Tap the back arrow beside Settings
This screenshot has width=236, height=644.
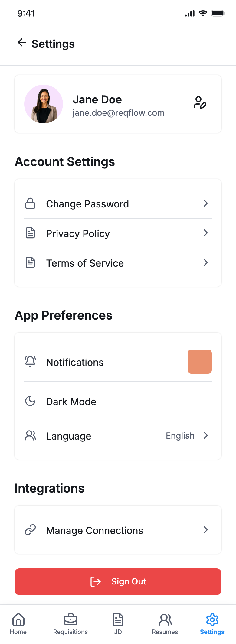tap(22, 43)
